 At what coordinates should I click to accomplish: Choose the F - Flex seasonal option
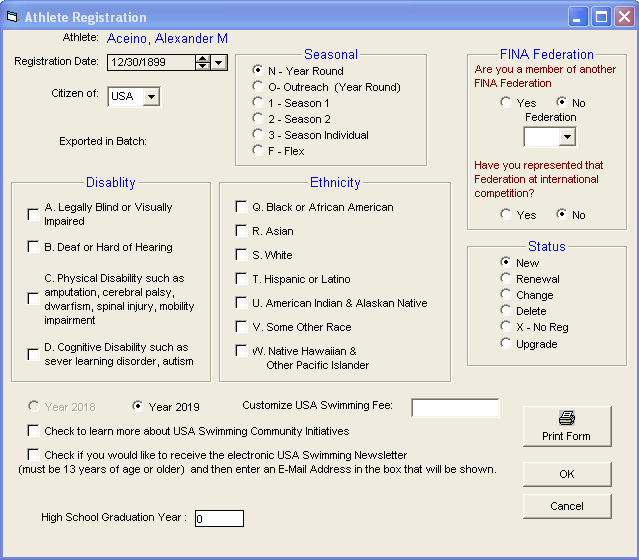coord(258,151)
